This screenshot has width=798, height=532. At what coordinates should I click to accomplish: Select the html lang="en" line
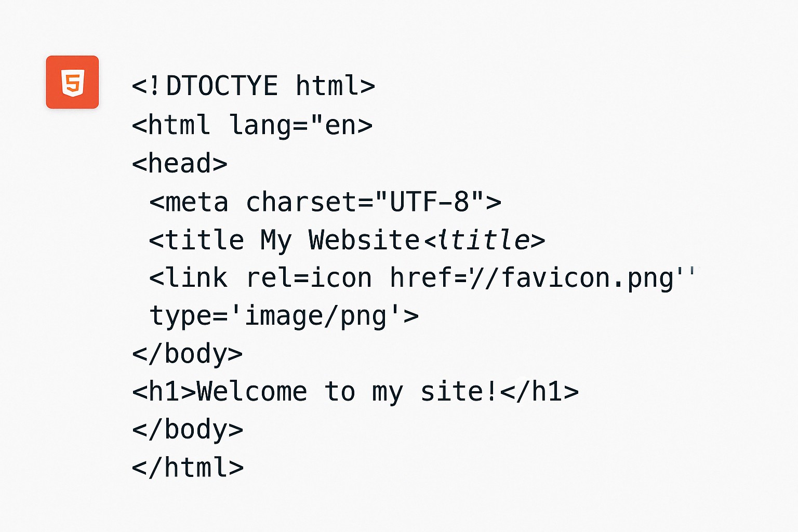click(252, 125)
